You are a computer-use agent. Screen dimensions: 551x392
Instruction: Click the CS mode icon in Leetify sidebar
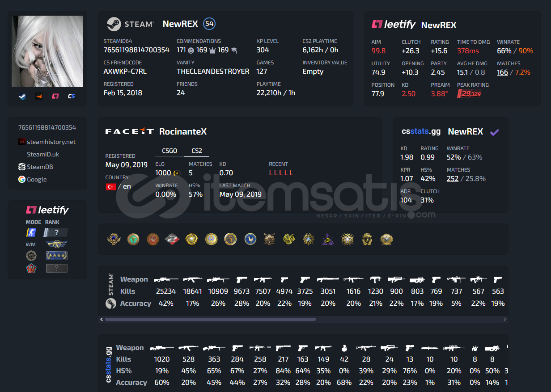click(x=31, y=232)
